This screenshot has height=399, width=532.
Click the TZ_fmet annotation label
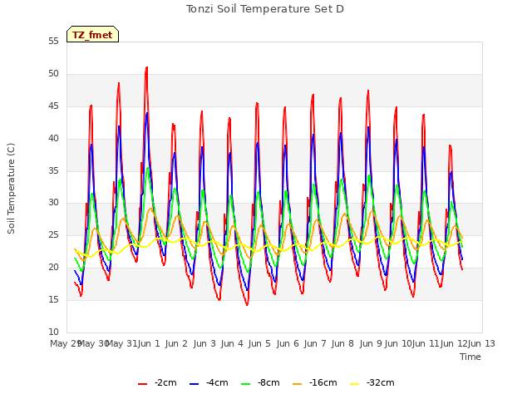pyautogui.click(x=92, y=35)
